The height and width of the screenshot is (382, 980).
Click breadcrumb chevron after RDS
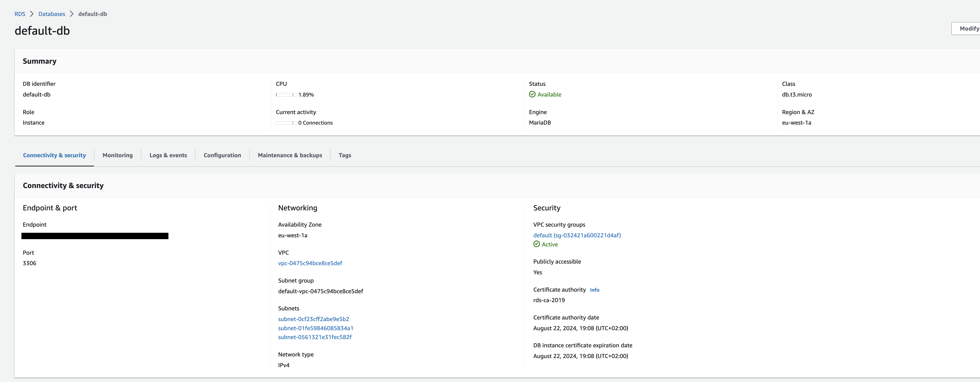pyautogui.click(x=31, y=14)
